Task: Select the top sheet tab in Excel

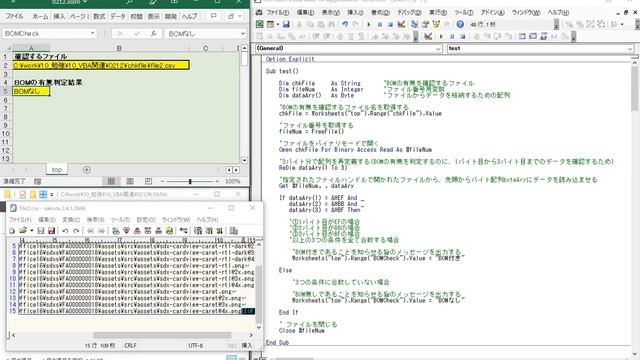Action: point(57,170)
